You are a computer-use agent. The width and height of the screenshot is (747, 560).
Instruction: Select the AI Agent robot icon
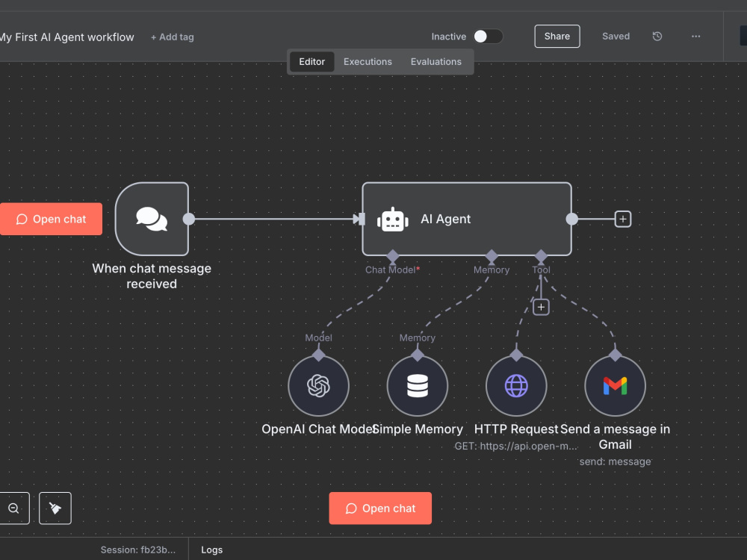pyautogui.click(x=393, y=220)
